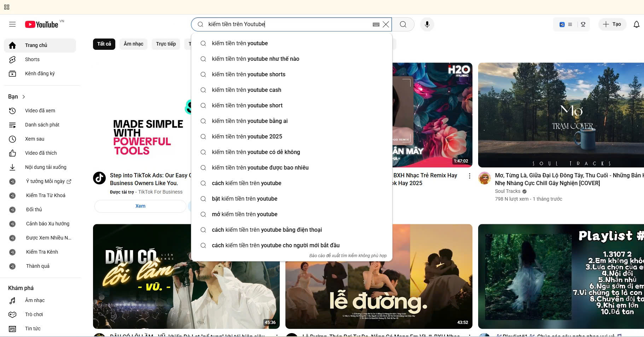Screen dimensions: 644x337
Task: Open Cảnh báo Xu hướng item
Action: [40, 224]
